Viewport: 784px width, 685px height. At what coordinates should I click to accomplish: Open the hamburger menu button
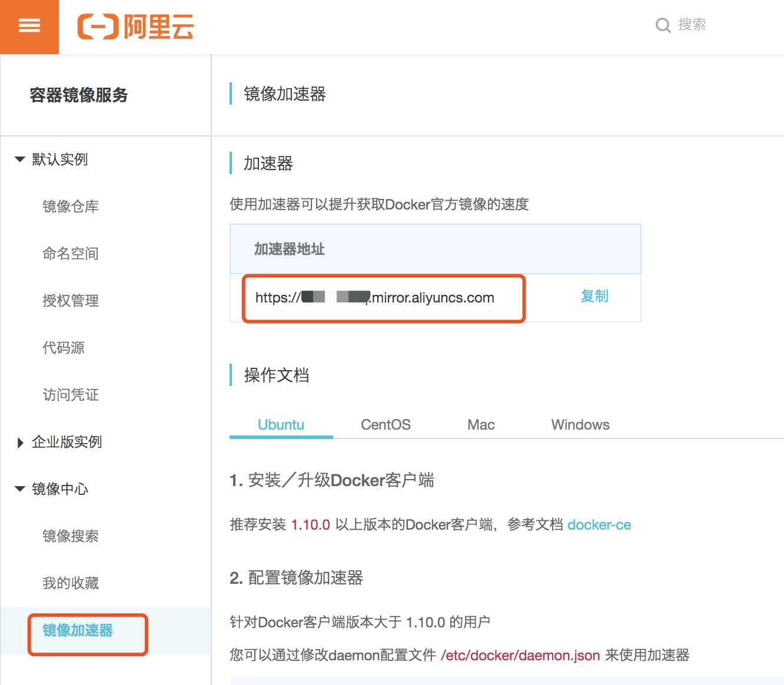tap(29, 26)
